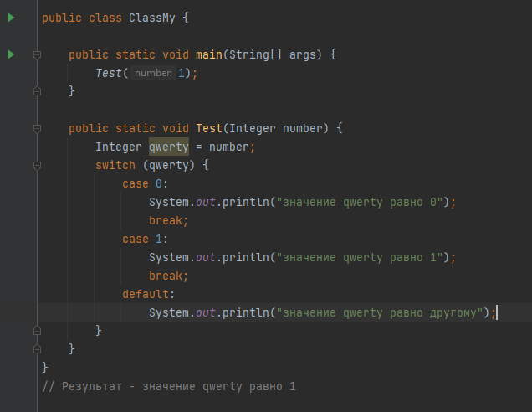
Task: Click 'Integer number' parameter in Test signature
Action: [275, 128]
